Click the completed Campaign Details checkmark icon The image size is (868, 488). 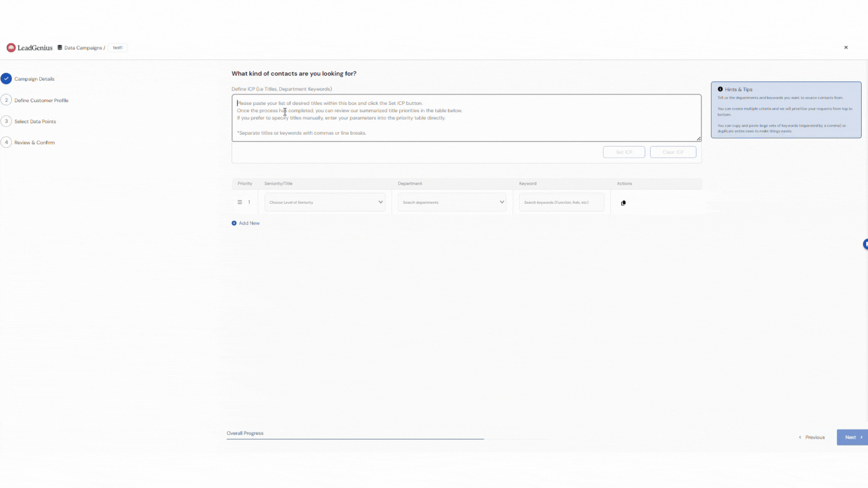[6, 79]
